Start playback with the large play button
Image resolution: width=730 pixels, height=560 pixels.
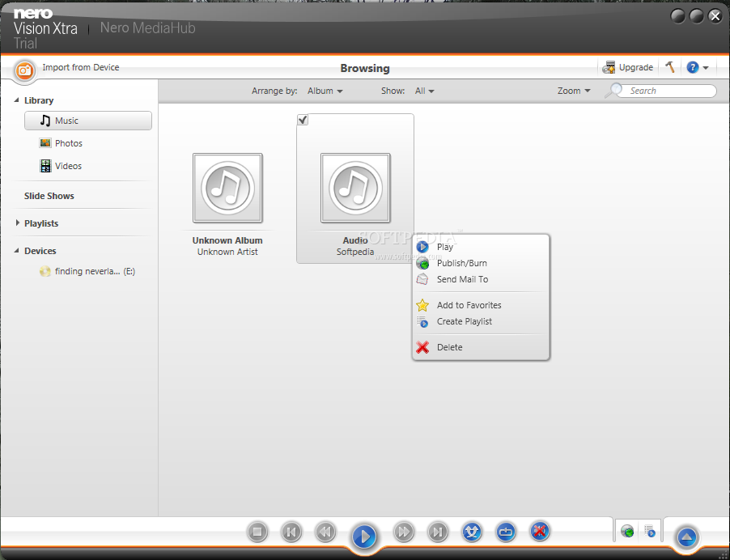tap(364, 537)
